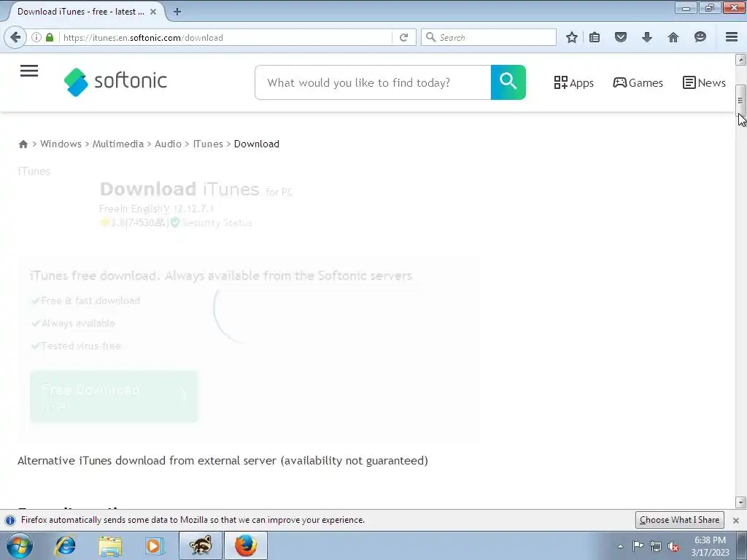The width and height of the screenshot is (747, 560).
Task: Show hidden tray icons arrow
Action: (x=620, y=547)
